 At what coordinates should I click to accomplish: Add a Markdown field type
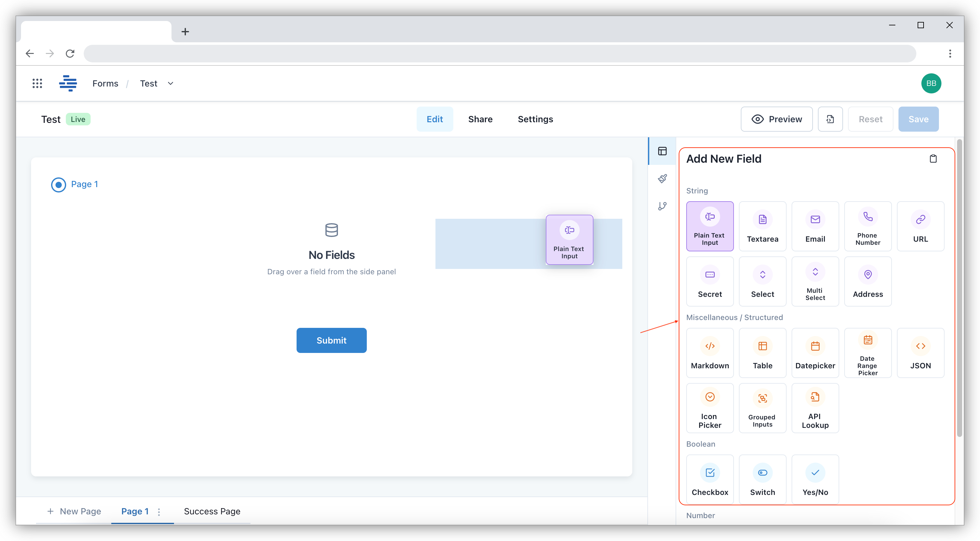tap(709, 353)
